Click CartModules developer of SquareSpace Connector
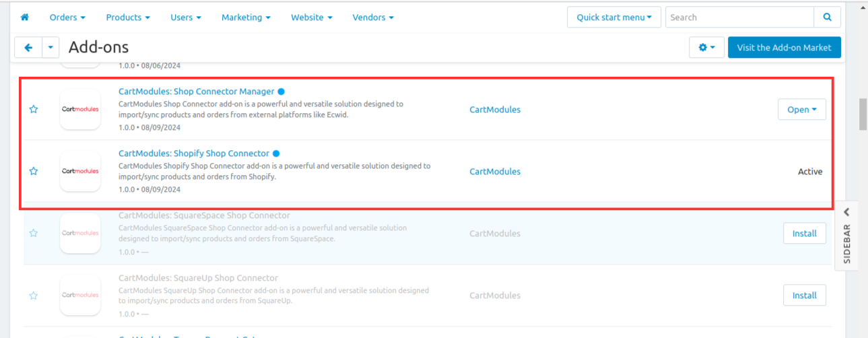The width and height of the screenshot is (868, 338). (495, 233)
